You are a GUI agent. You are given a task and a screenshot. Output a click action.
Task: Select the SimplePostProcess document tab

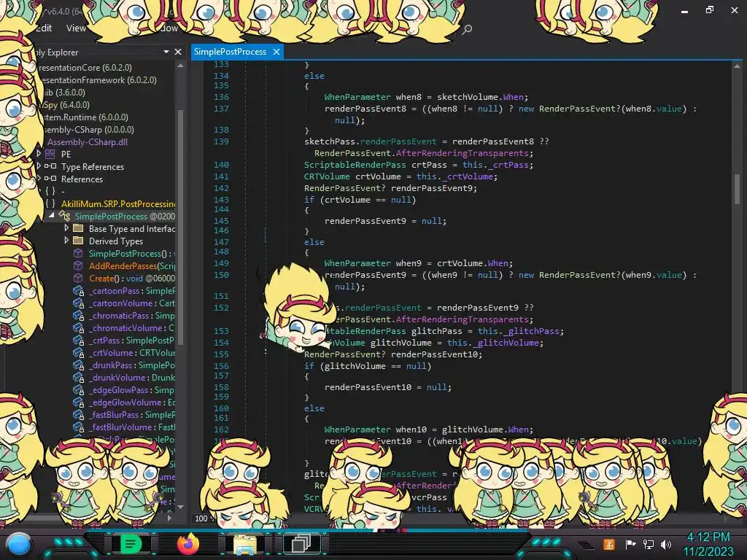tap(230, 52)
